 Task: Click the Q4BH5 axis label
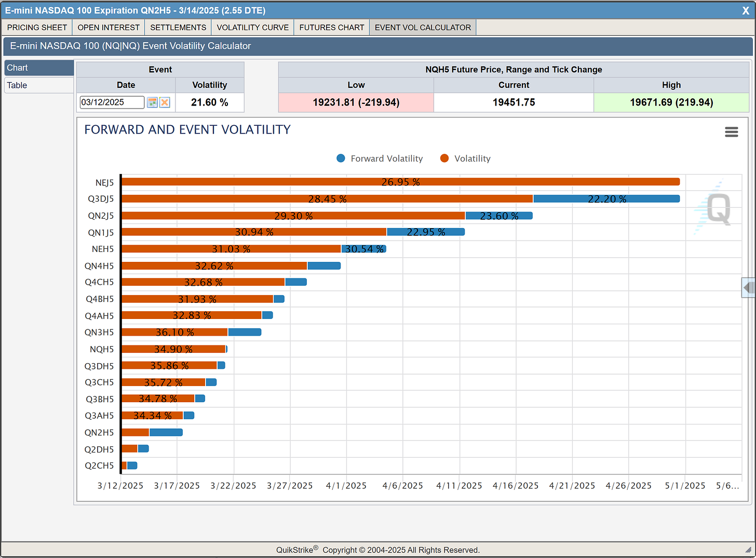coord(100,299)
